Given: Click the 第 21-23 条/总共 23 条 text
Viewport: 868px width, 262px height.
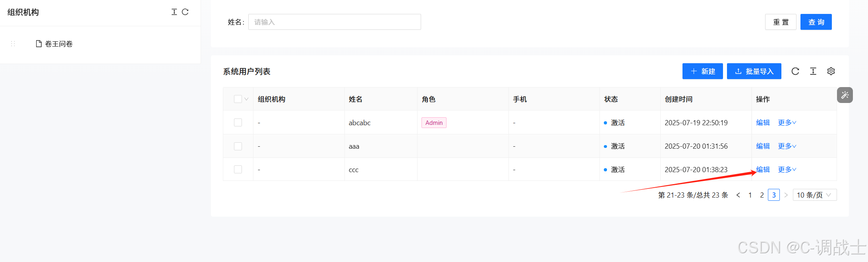Looking at the screenshot, I should 693,195.
